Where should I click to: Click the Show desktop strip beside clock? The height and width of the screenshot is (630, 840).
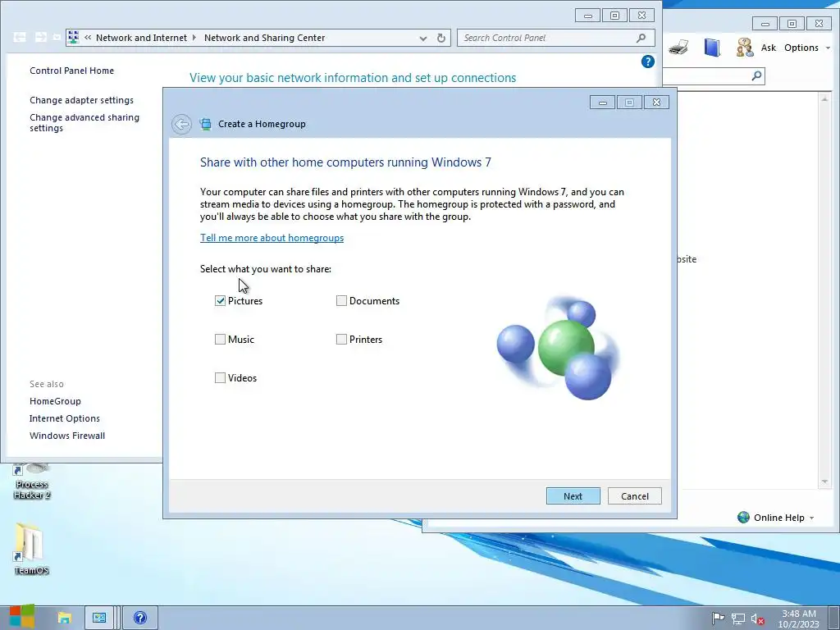(x=833, y=618)
